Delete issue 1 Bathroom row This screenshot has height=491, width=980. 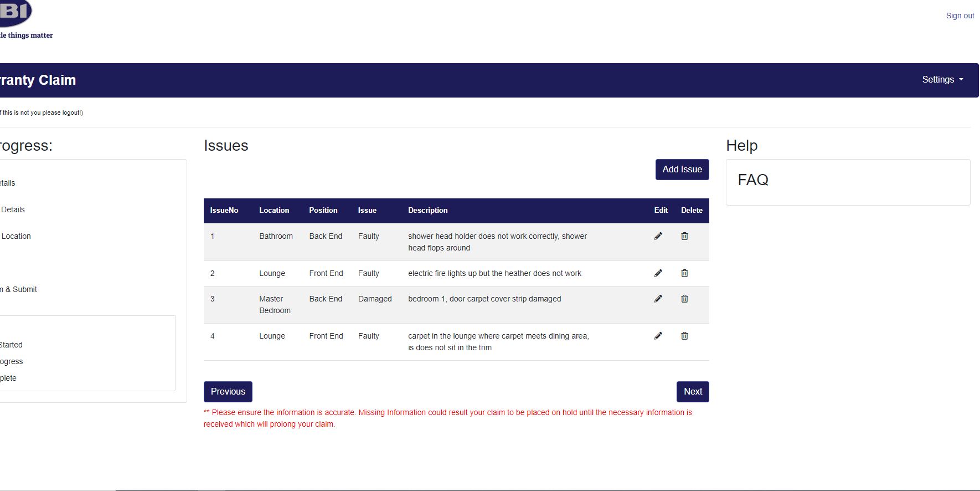pyautogui.click(x=684, y=236)
